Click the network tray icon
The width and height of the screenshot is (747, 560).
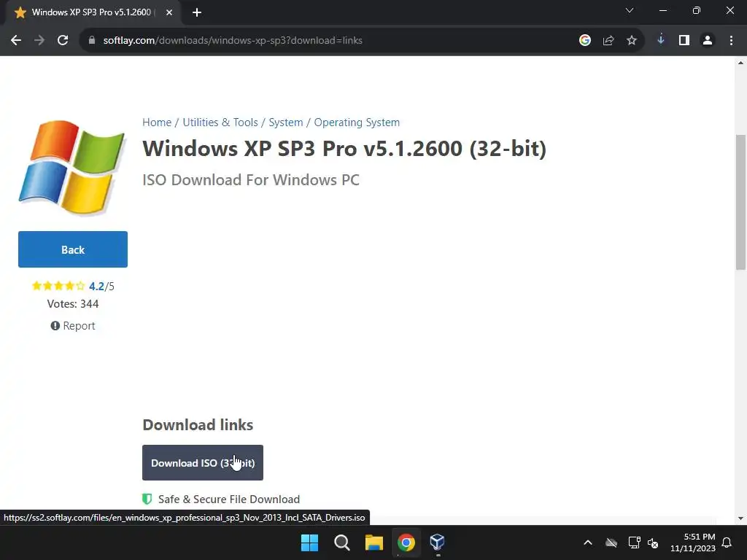coord(634,542)
